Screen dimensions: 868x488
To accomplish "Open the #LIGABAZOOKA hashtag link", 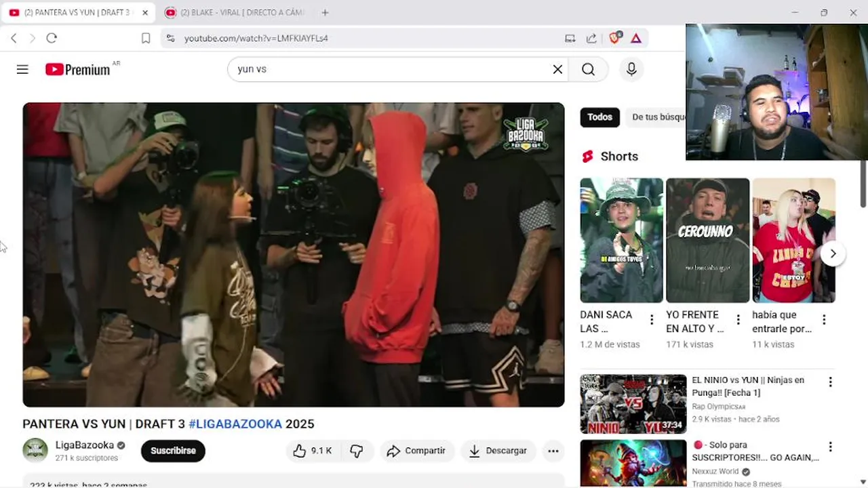I will coord(235,424).
